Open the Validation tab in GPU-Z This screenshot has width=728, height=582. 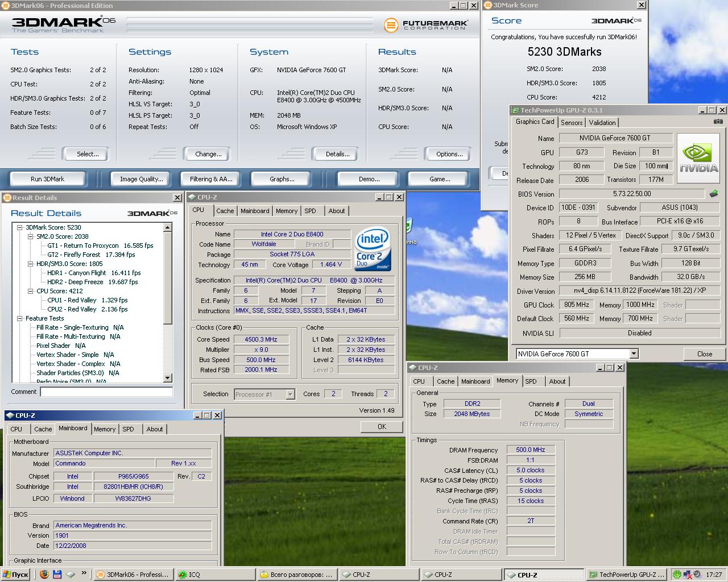tap(602, 123)
